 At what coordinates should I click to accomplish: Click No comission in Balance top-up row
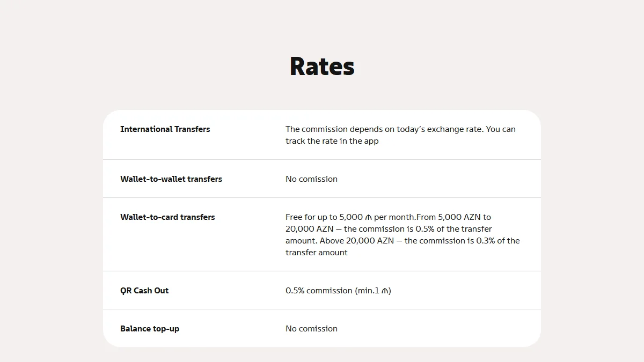312,329
